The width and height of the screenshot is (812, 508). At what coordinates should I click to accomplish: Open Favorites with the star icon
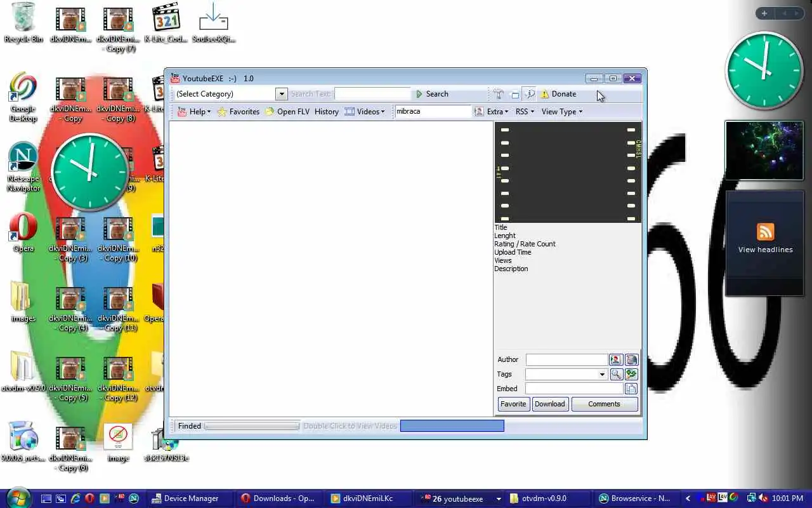coord(238,112)
